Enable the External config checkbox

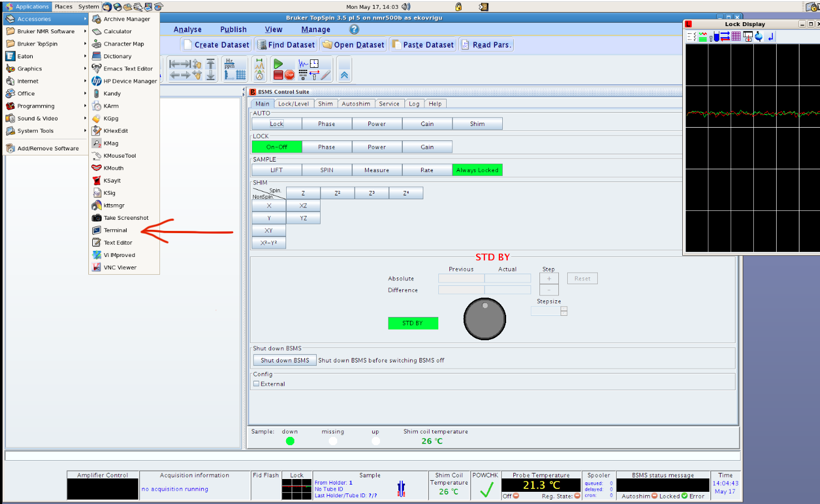256,384
